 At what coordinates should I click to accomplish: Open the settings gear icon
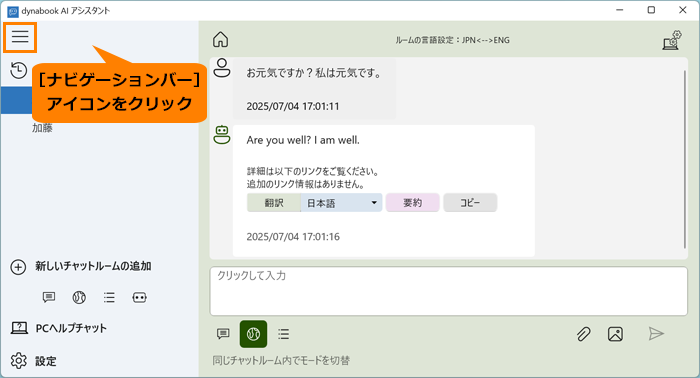[x=19, y=361]
